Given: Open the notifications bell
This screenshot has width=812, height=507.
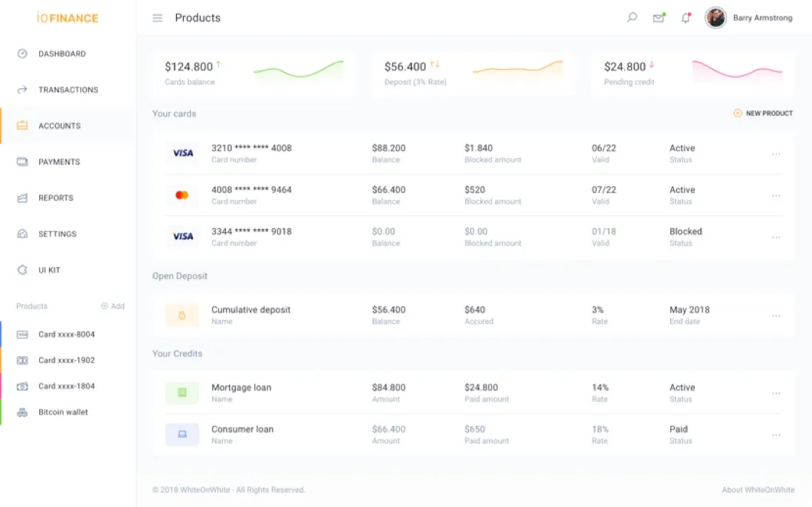Looking at the screenshot, I should point(686,18).
